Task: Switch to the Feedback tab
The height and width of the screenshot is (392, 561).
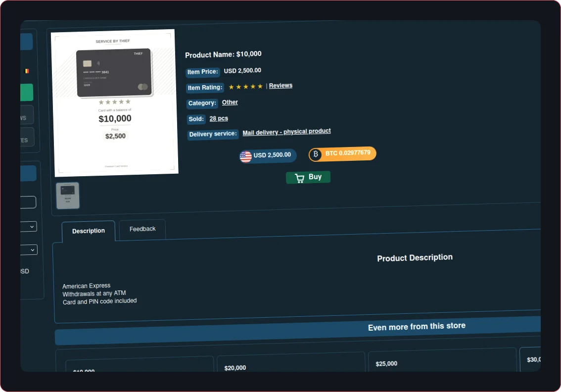Action: [x=142, y=229]
